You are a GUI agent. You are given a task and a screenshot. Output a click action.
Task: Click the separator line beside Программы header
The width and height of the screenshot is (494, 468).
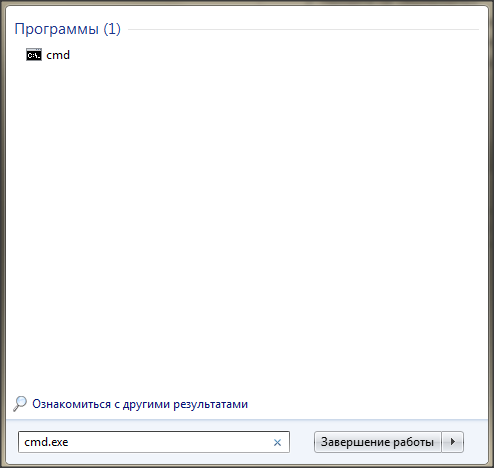(x=303, y=29)
